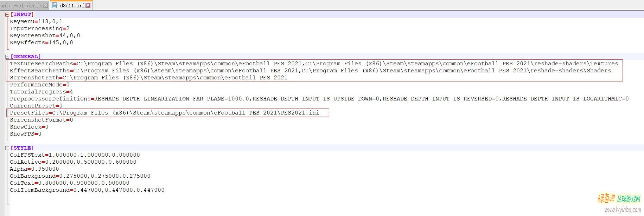Click the ColActive value line
This screenshot has width=644, height=216.
(73, 162)
